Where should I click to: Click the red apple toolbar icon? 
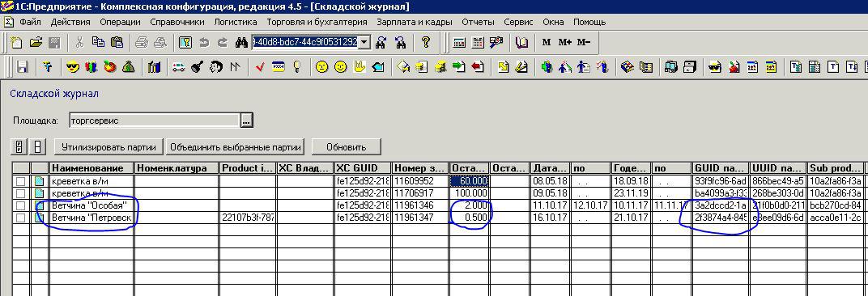pos(734,67)
